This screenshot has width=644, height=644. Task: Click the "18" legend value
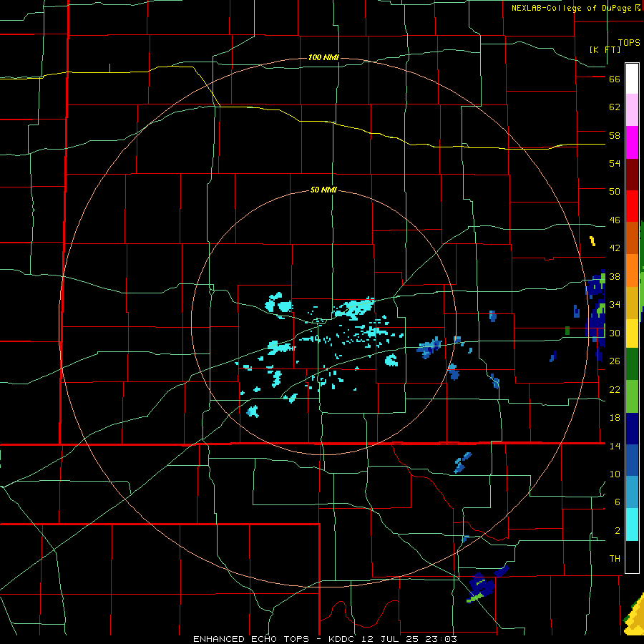pyautogui.click(x=615, y=418)
